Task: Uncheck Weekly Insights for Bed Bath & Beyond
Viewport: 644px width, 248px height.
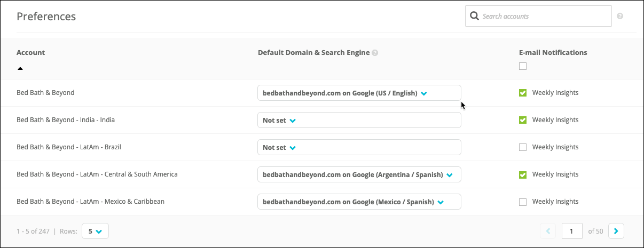Action: pyautogui.click(x=523, y=93)
